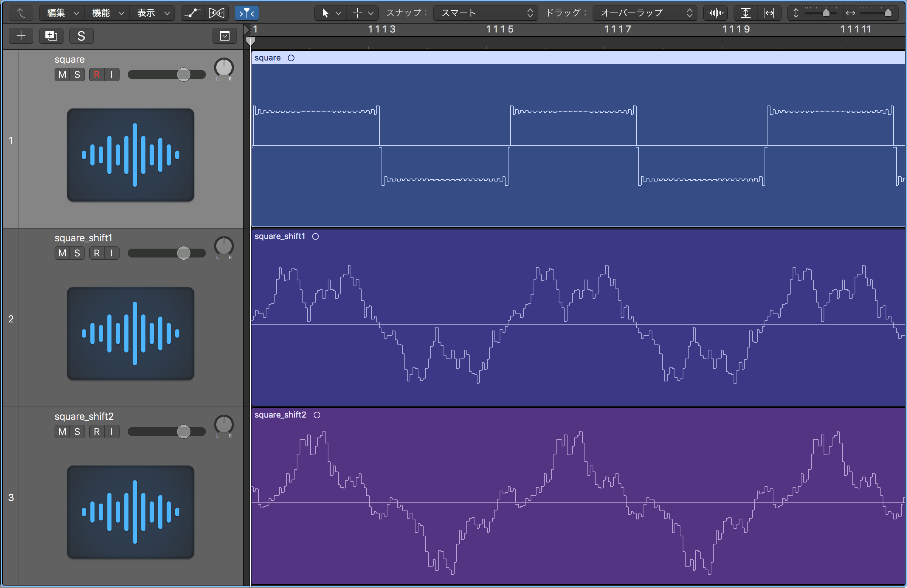This screenshot has width=907, height=588.
Task: Click the duplicate track button
Action: point(51,36)
